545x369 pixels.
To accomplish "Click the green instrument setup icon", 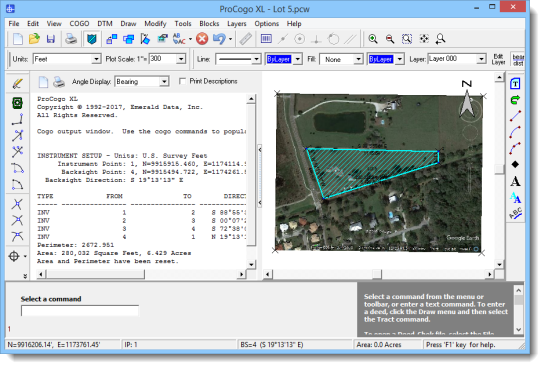I will [x=17, y=103].
